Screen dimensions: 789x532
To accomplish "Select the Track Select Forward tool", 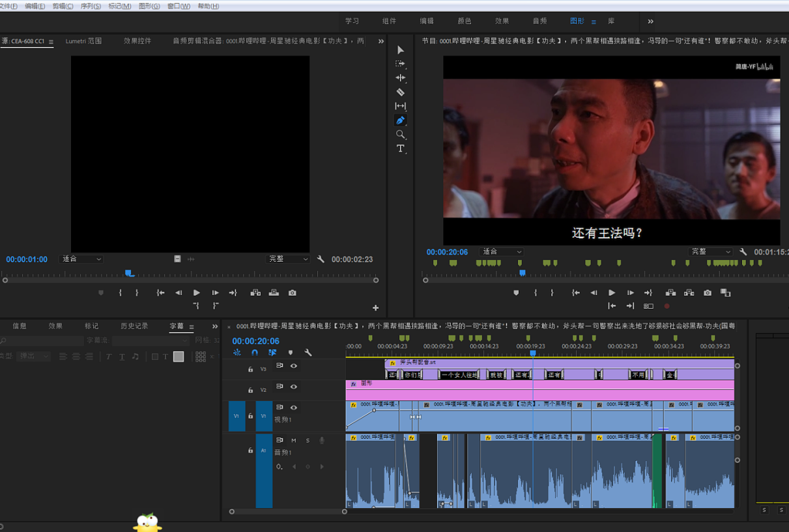I will pyautogui.click(x=401, y=64).
